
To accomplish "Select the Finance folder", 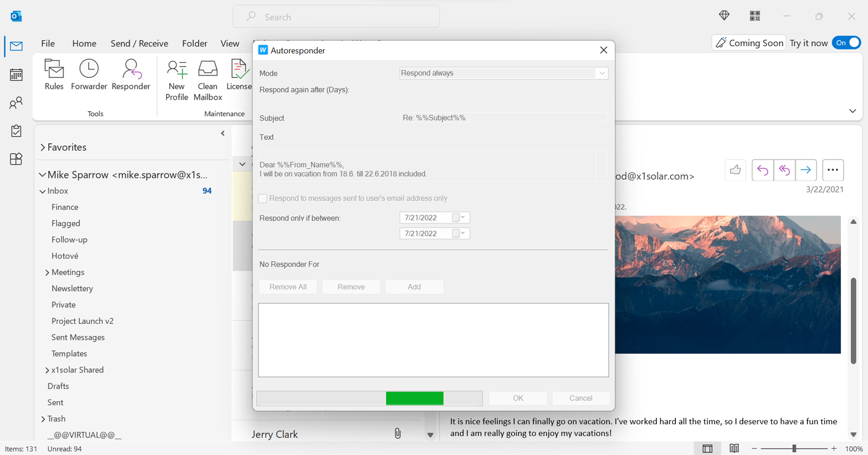I will click(x=65, y=207).
